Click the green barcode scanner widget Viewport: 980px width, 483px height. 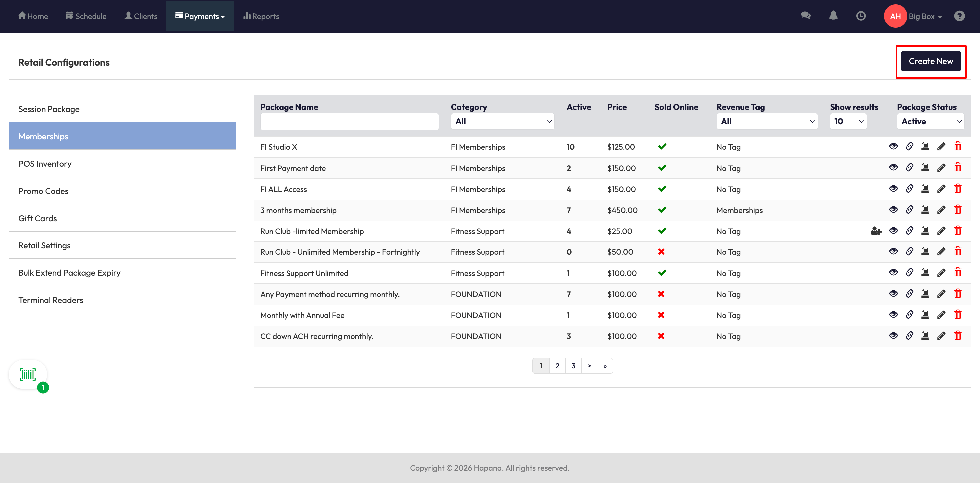(x=28, y=375)
